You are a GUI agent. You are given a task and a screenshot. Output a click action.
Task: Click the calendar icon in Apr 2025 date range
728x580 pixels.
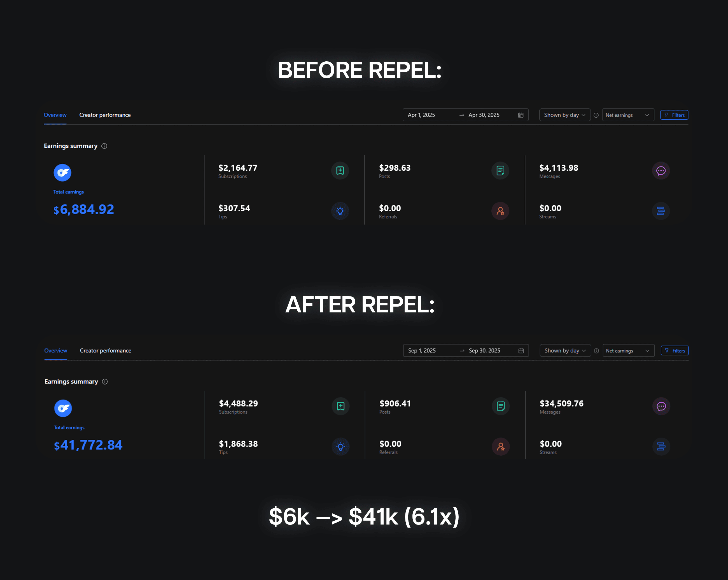tap(521, 115)
